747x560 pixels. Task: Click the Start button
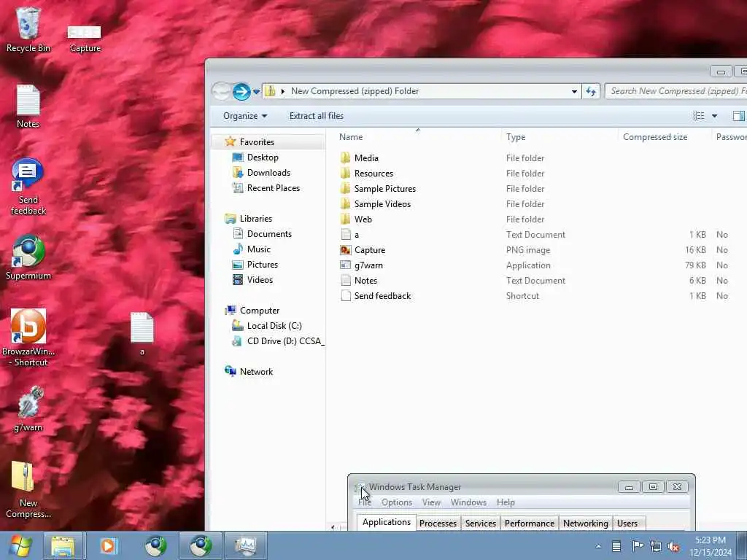pyautogui.click(x=20, y=545)
